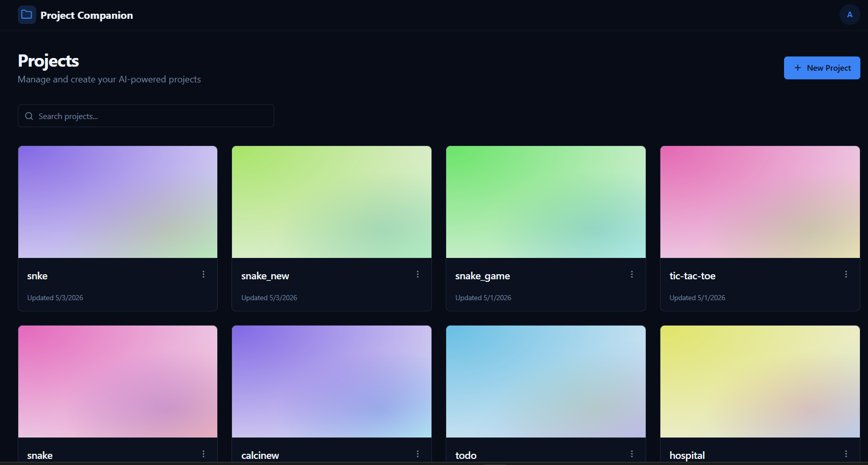
Task: Click the magnifier icon in search box
Action: (29, 116)
